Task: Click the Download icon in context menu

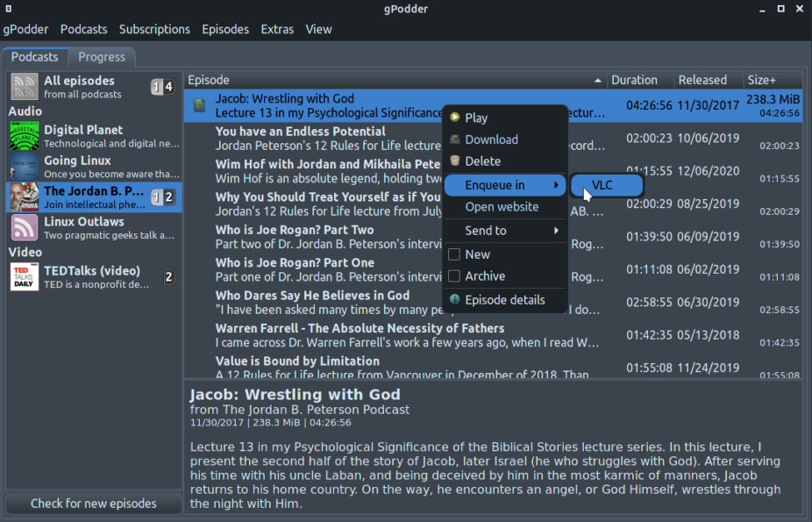Action: click(x=455, y=139)
